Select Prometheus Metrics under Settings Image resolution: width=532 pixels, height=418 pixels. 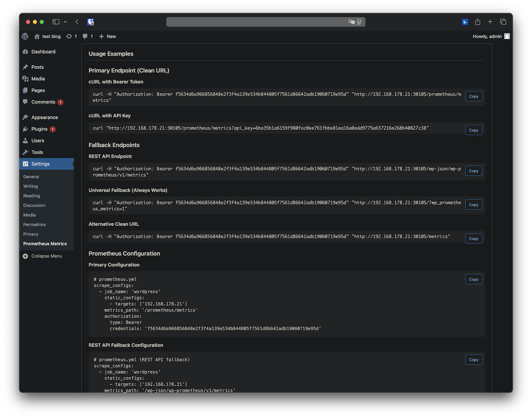45,244
